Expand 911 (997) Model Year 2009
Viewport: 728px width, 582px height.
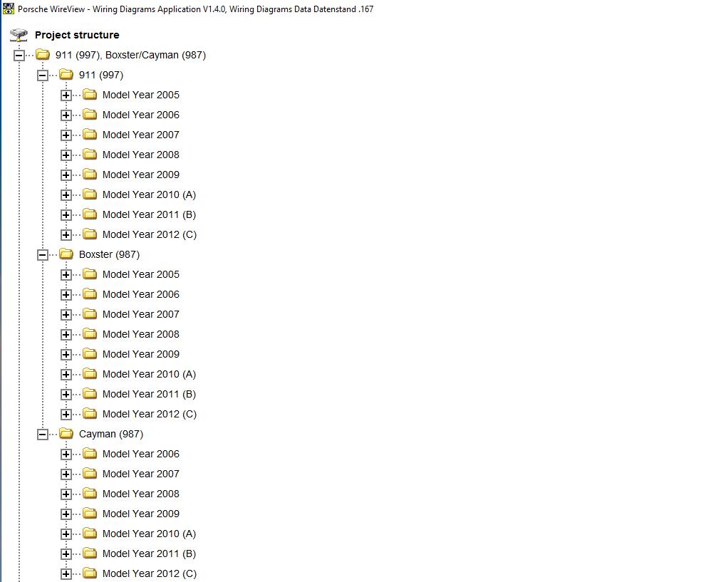coord(66,175)
